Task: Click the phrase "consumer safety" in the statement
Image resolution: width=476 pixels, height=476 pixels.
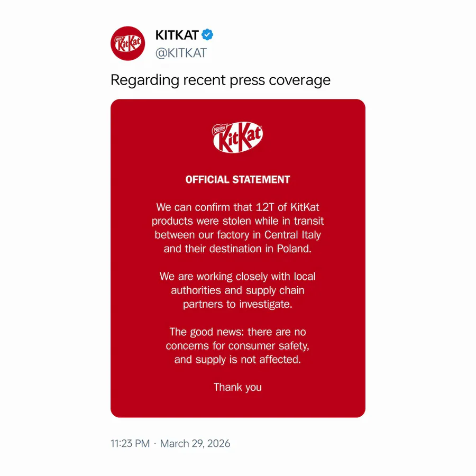Action: [x=269, y=346]
